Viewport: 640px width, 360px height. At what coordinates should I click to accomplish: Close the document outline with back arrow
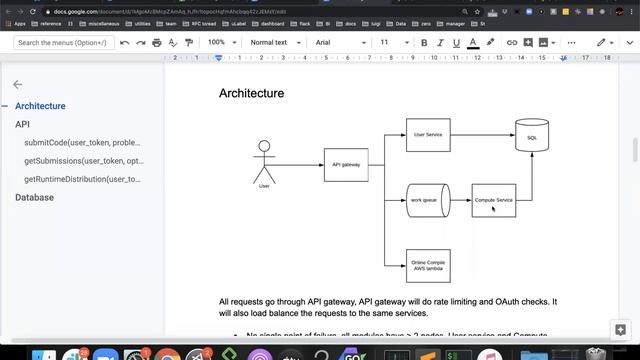[18, 84]
